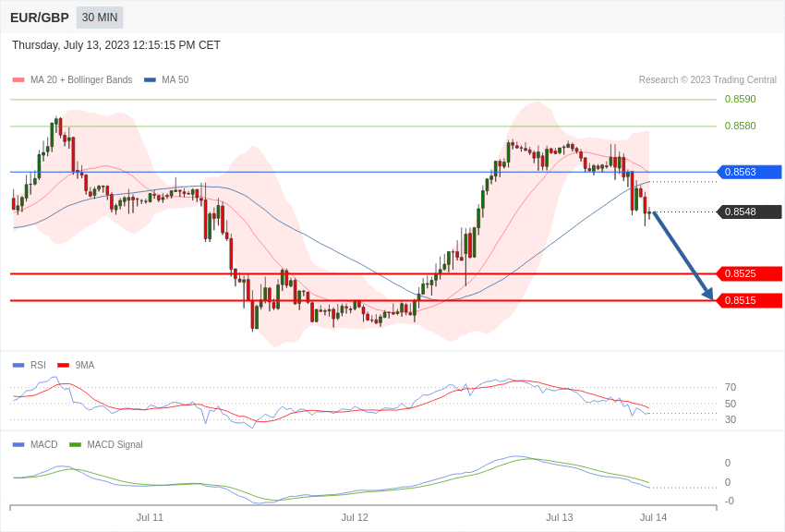Click the green MACD Signal legend swatch
Screen dimensions: 785x532
click(75, 444)
